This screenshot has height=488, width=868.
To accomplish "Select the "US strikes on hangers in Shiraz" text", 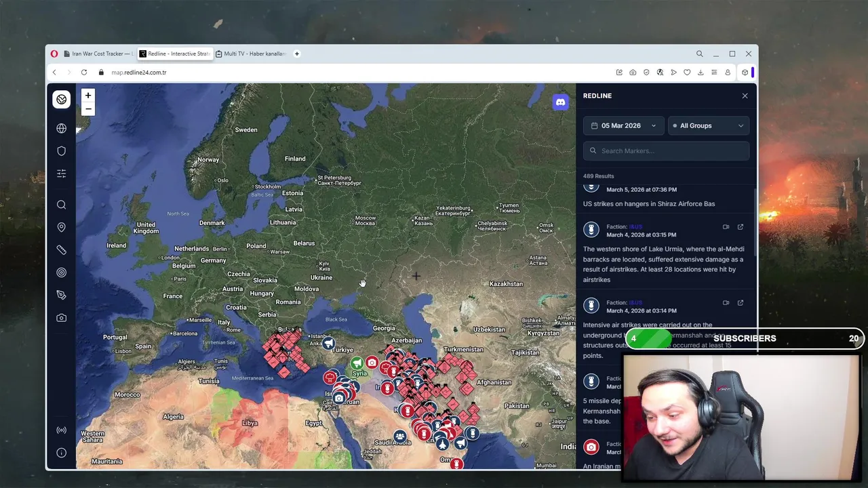I will (x=649, y=203).
